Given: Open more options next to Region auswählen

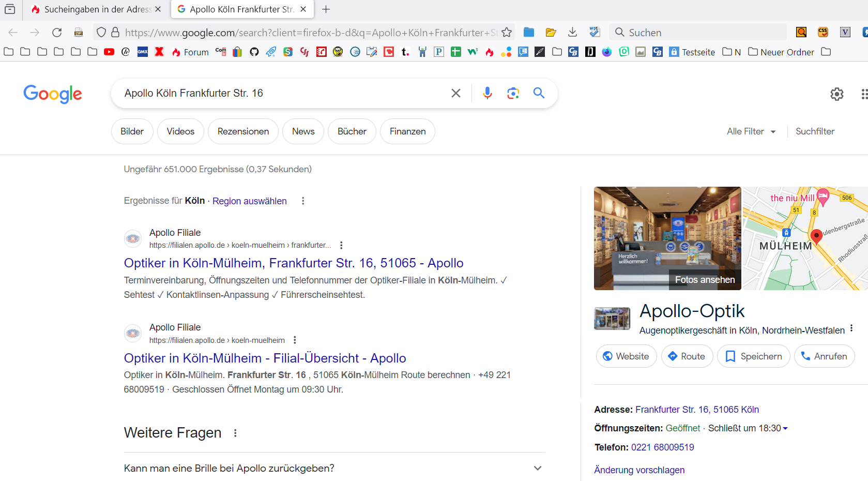Looking at the screenshot, I should tap(303, 201).
